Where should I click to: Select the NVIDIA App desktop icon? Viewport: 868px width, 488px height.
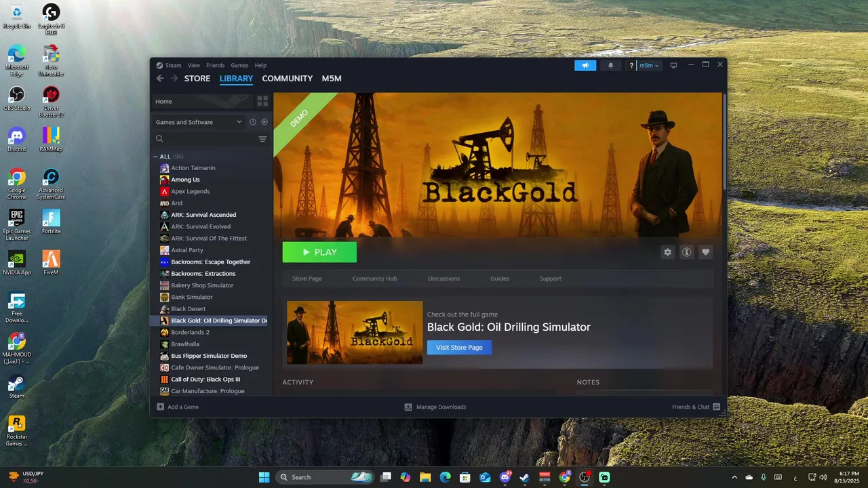point(16,262)
